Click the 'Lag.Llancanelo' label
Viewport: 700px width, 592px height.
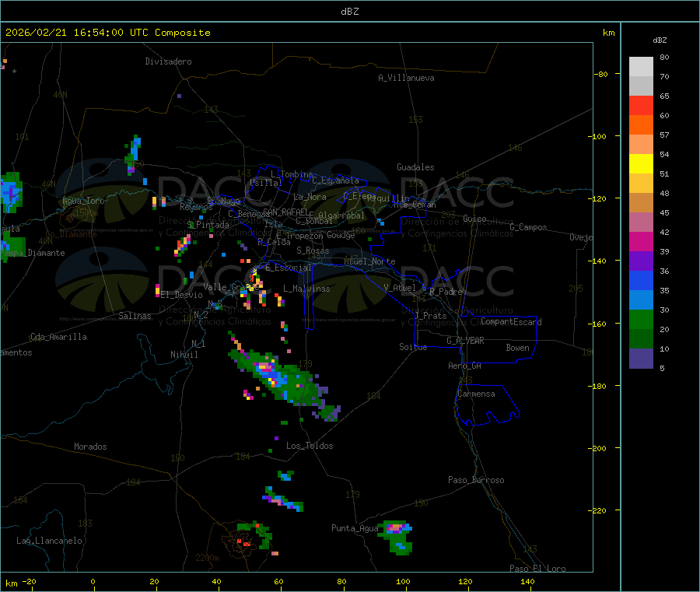(50, 541)
